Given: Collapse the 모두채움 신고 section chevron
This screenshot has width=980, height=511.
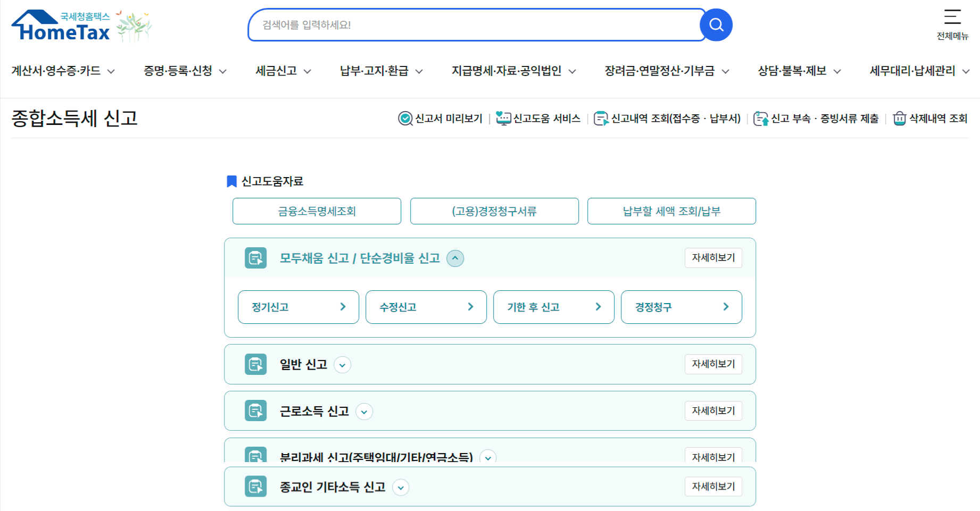Looking at the screenshot, I should point(455,258).
